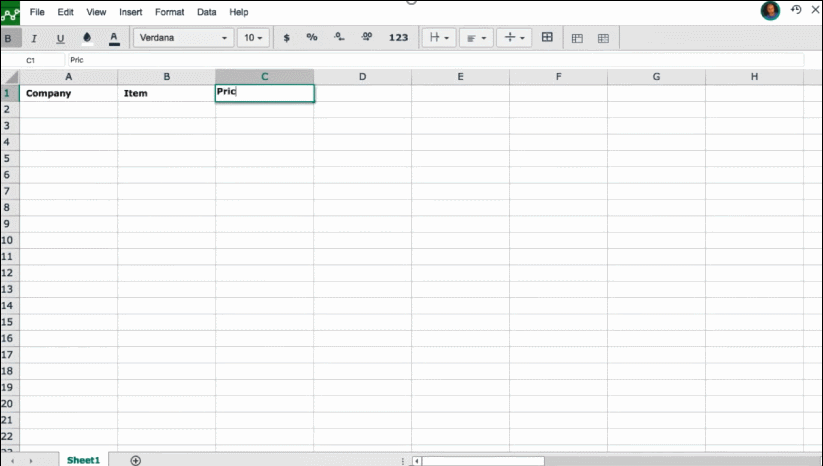Click the green spreadsheet app logo
Screen dimensions: 823x466
[x=10, y=13]
